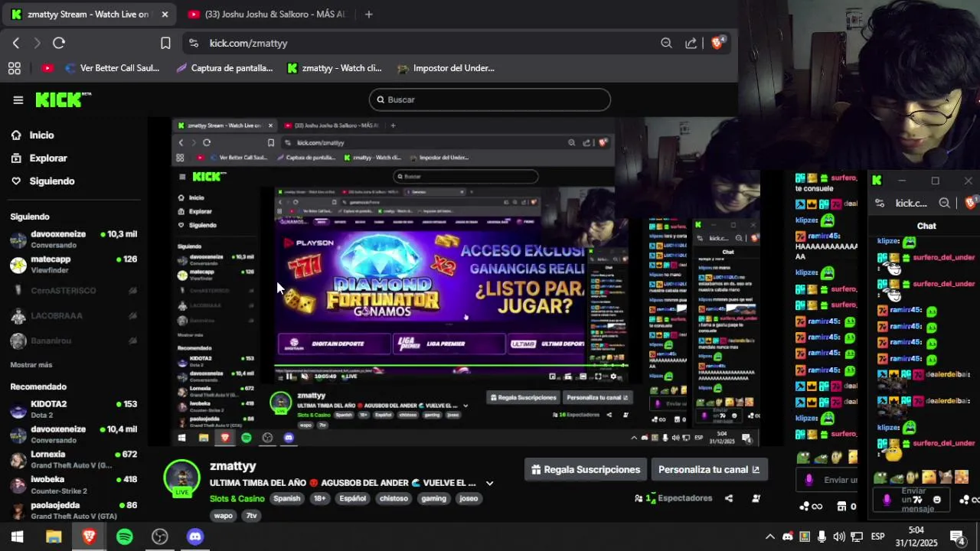
Task: Open a new browser tab
Action: [x=368, y=14]
